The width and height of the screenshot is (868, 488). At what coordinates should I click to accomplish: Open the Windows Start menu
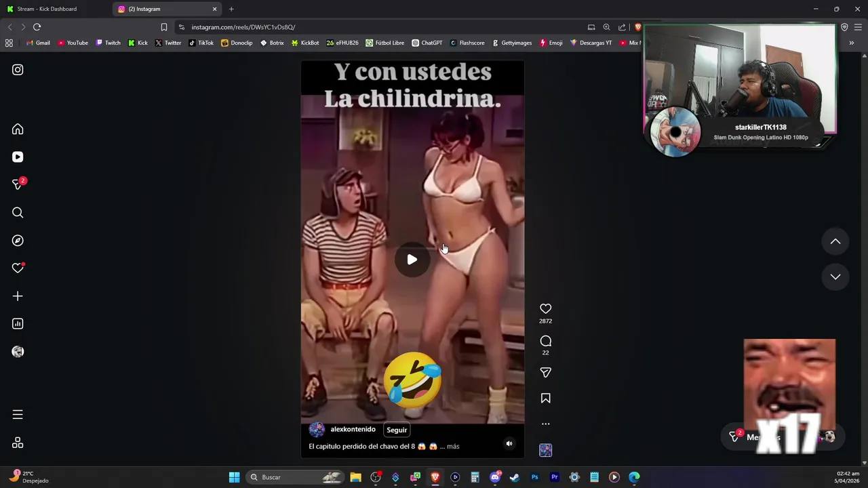tap(234, 477)
